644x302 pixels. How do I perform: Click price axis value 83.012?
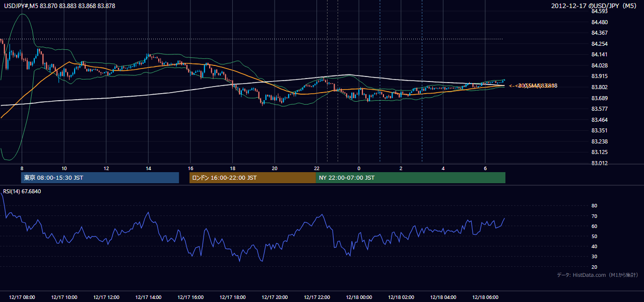click(x=599, y=163)
